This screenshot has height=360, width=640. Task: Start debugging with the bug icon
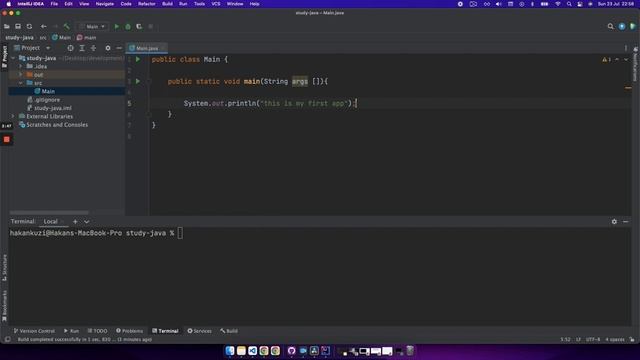[128, 27]
